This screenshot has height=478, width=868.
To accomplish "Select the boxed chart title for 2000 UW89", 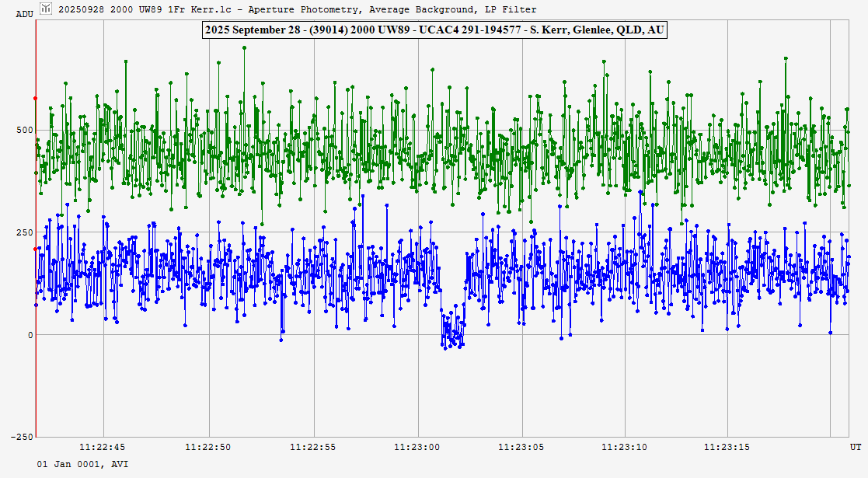I will tap(434, 30).
